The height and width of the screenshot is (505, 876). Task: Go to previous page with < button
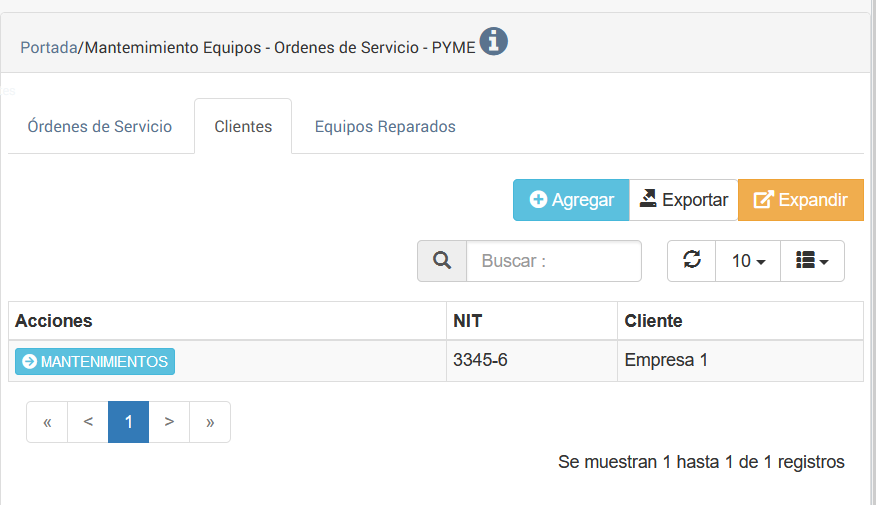point(88,422)
